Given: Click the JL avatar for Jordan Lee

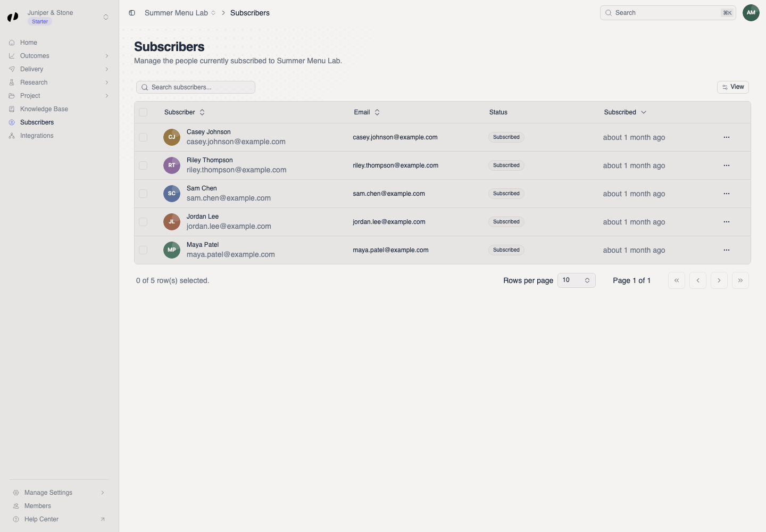Looking at the screenshot, I should (x=172, y=222).
